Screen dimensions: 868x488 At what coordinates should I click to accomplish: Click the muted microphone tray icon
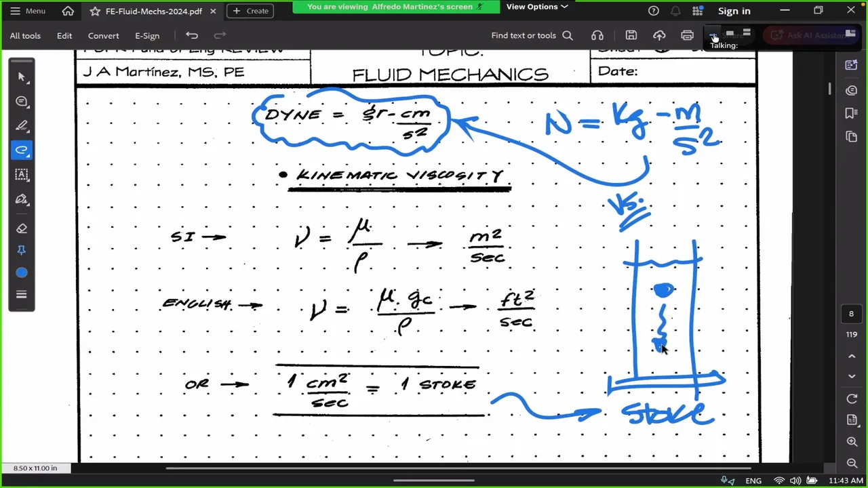click(727, 481)
